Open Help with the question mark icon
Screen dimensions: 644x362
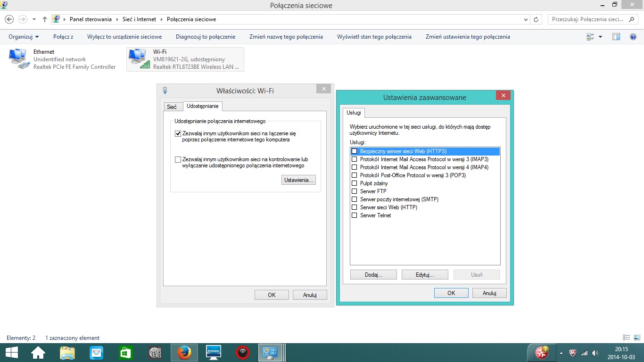click(633, 37)
